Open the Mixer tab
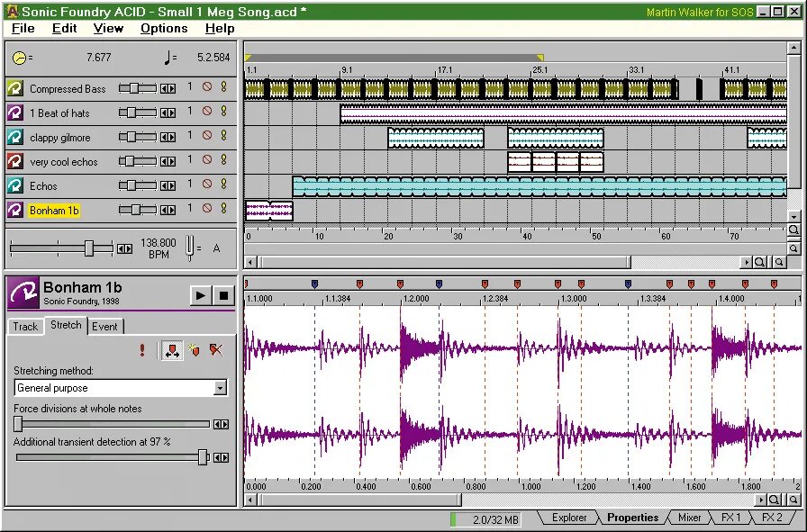Viewport: 807px width, 532px height. click(x=689, y=518)
